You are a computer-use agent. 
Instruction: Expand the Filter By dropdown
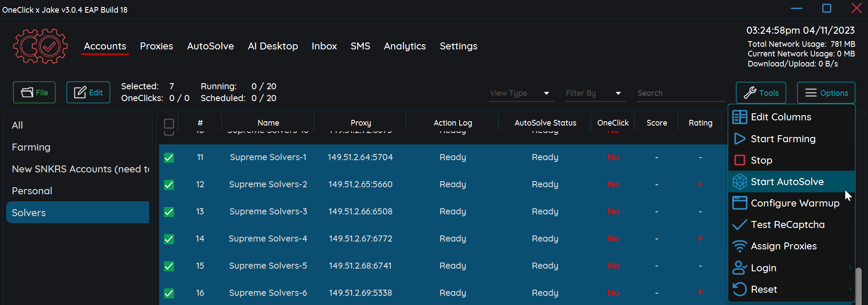click(595, 93)
